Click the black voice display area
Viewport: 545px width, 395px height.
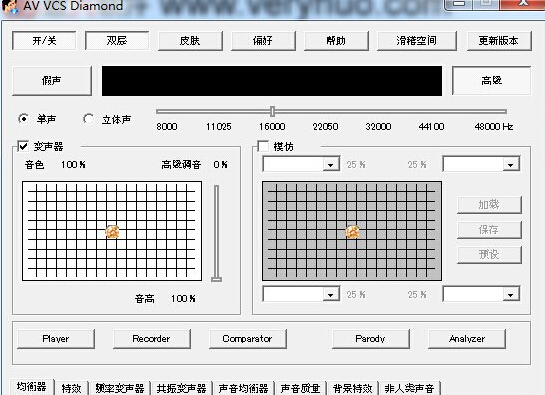272,81
